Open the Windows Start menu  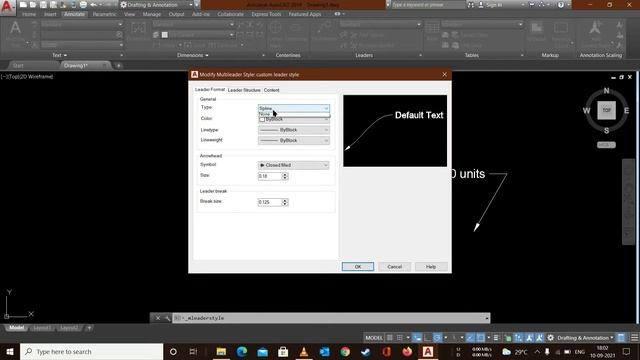tap(10, 351)
